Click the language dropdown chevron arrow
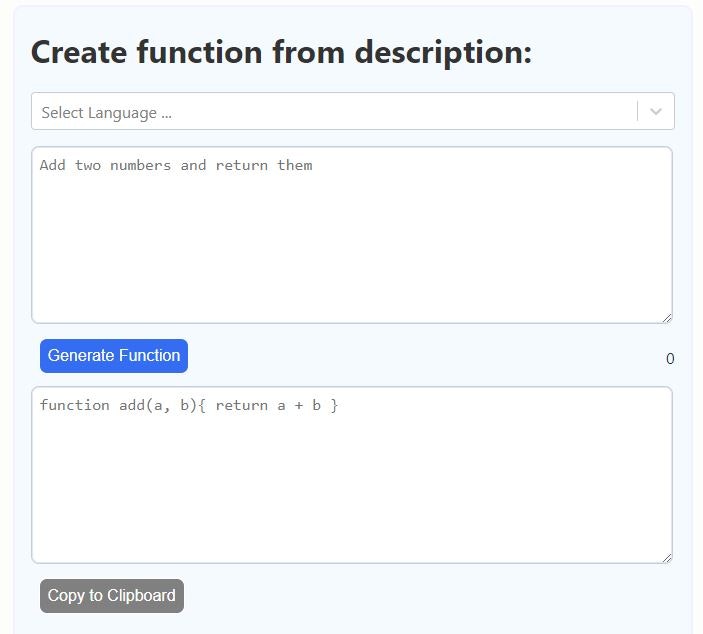Viewport: 703px width, 634px height. tap(655, 112)
